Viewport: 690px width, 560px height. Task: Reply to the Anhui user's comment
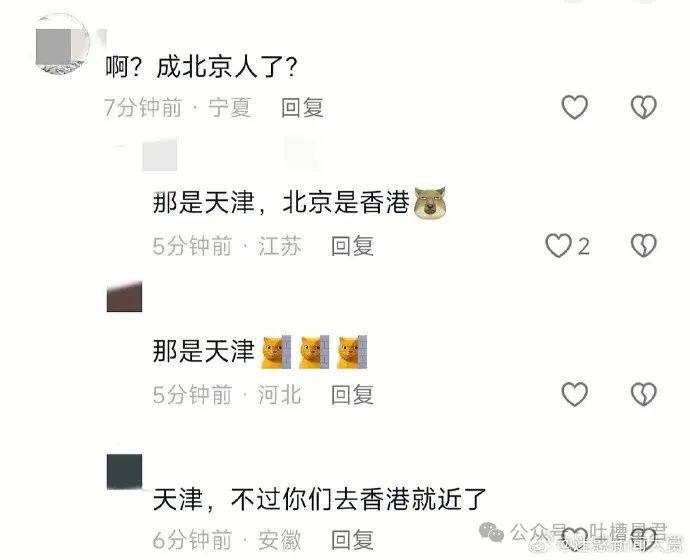tap(352, 540)
